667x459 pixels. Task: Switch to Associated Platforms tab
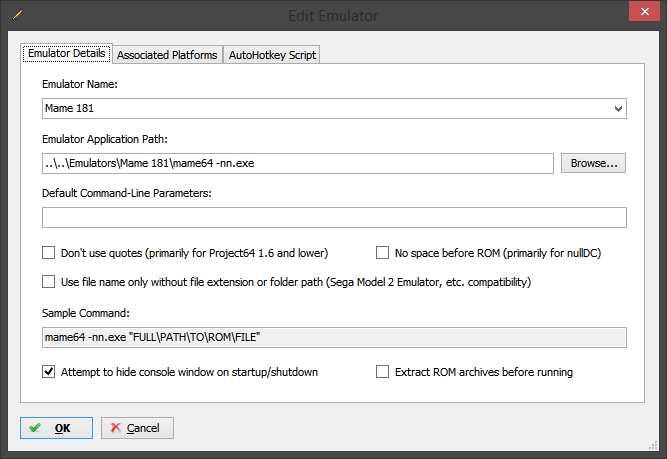point(167,55)
